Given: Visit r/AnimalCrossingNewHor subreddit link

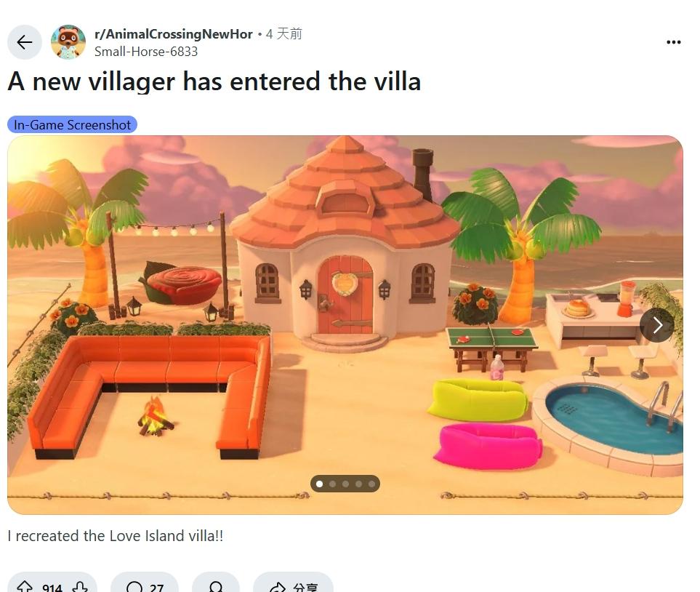Looking at the screenshot, I should click(173, 34).
